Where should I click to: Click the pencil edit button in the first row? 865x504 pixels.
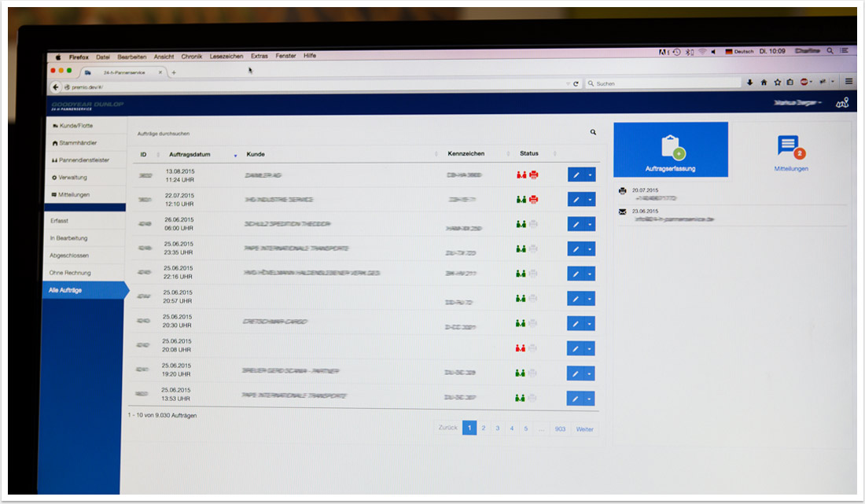[576, 175]
